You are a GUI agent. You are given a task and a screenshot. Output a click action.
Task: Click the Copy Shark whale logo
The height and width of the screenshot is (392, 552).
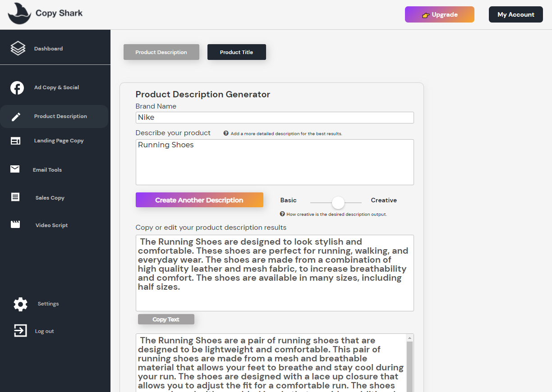pyautogui.click(x=18, y=13)
